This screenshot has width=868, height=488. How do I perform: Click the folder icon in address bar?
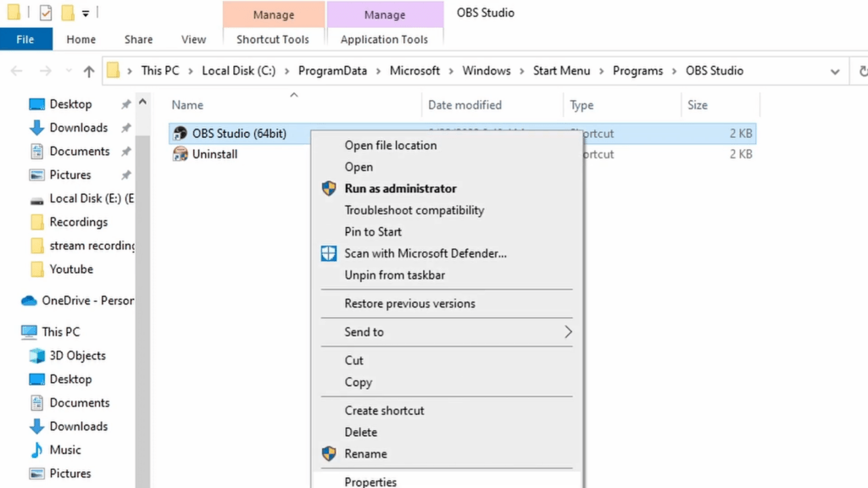coord(113,70)
